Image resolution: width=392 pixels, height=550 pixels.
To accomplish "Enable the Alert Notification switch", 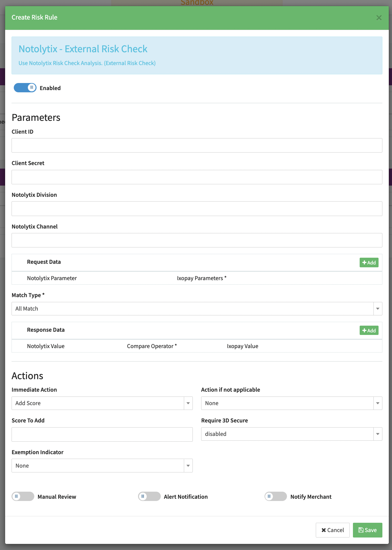I will click(x=149, y=496).
